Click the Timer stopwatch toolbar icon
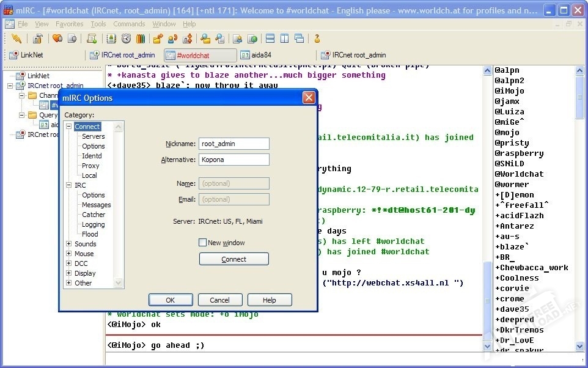 pos(126,39)
